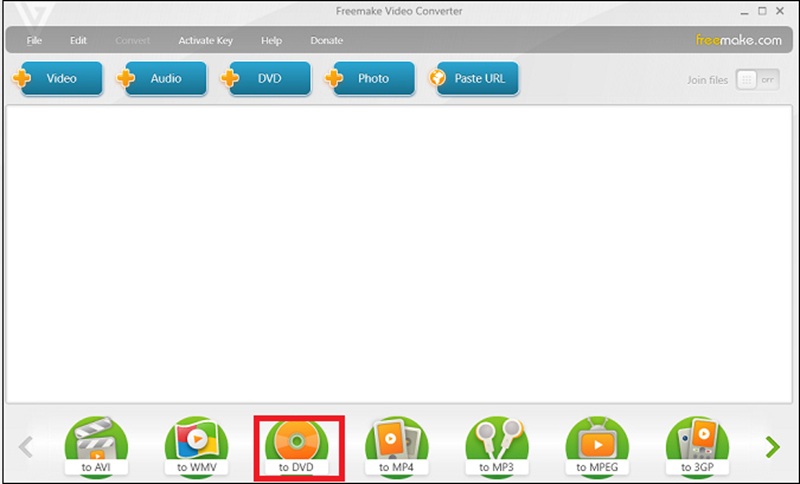Image resolution: width=800 pixels, height=484 pixels.
Task: Open the Edit menu
Action: point(78,40)
